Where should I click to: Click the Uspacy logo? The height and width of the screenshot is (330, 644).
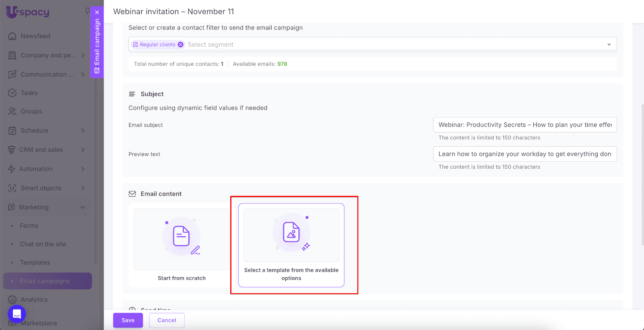[x=28, y=12]
